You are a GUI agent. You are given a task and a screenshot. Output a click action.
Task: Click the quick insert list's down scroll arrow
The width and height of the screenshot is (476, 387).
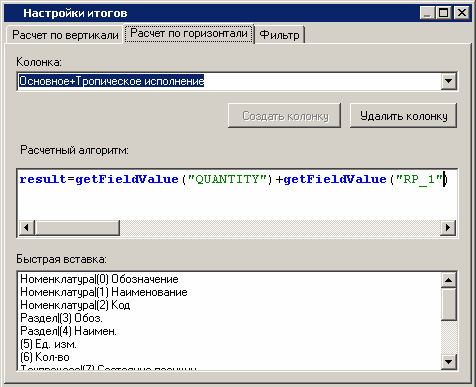449,361
